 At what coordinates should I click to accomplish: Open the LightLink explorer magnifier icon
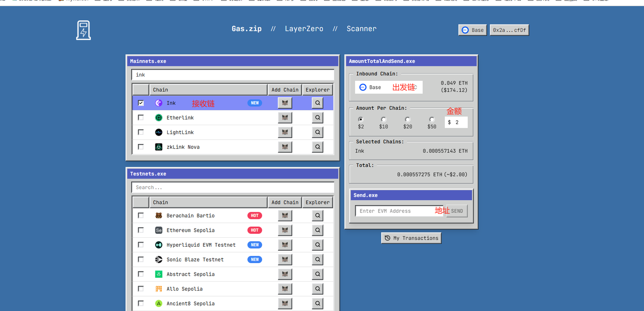point(318,132)
